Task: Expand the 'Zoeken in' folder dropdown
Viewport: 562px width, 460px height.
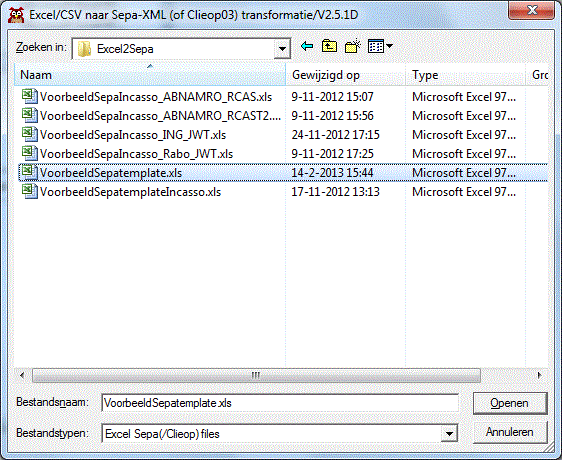Action: 282,49
